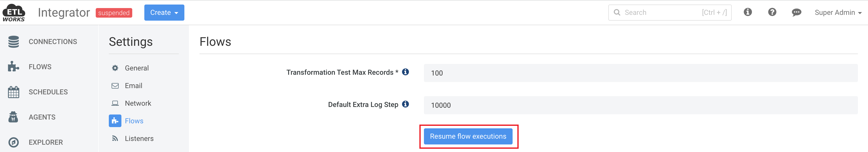The width and height of the screenshot is (868, 152).
Task: Focus the Search input field
Action: point(670,13)
